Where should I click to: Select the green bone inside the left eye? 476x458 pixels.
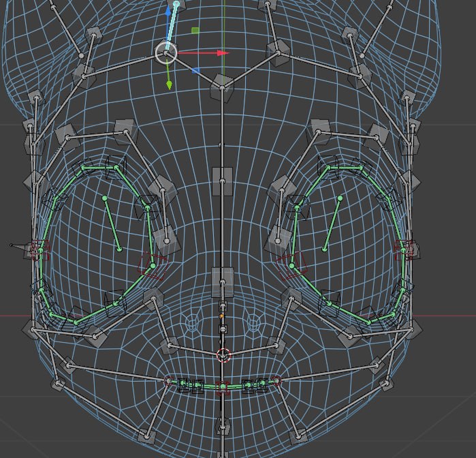tap(112, 224)
